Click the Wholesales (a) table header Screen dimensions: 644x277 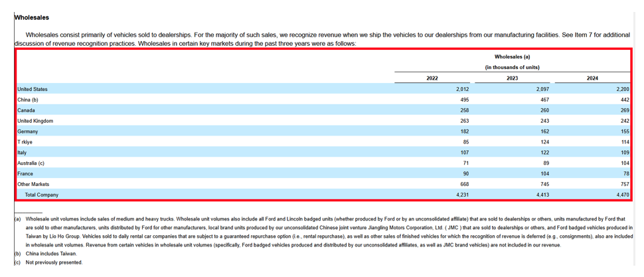512,57
